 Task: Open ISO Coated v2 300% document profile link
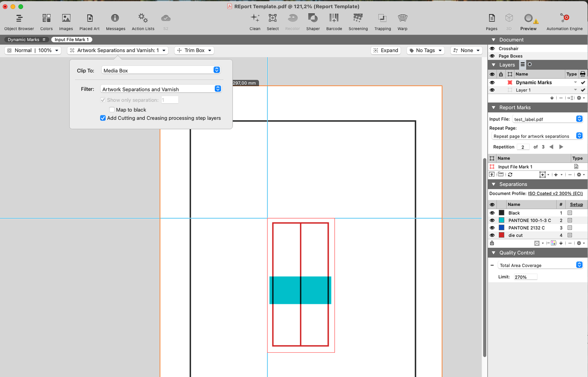coord(555,194)
